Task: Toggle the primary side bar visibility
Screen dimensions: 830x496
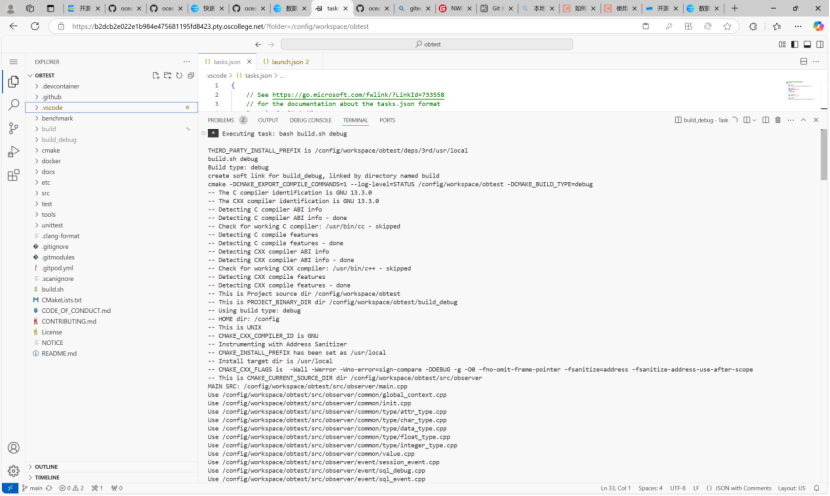Action: 795,44
